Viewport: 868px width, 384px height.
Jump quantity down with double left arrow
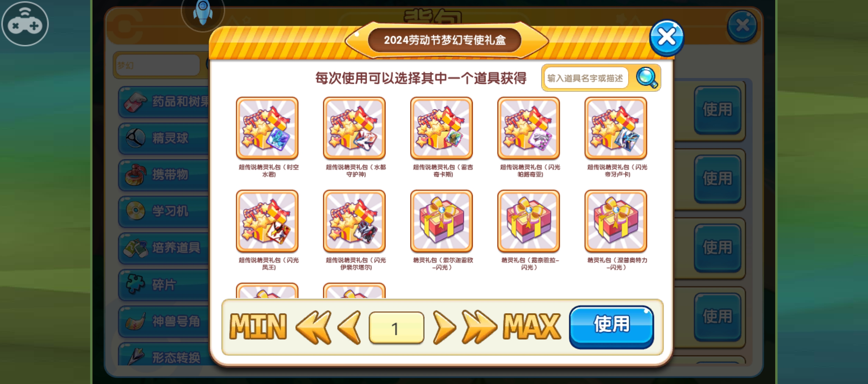coord(313,327)
